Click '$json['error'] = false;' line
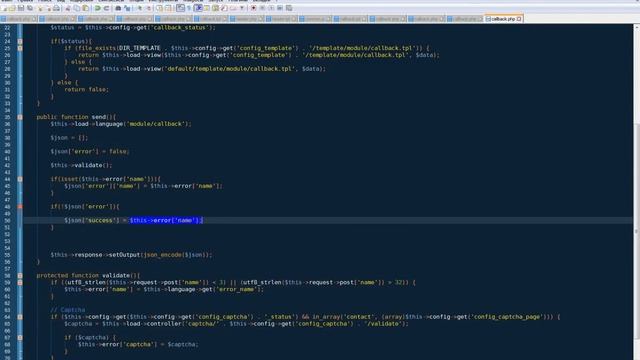The height and width of the screenshot is (360, 640). pyautogui.click(x=90, y=151)
